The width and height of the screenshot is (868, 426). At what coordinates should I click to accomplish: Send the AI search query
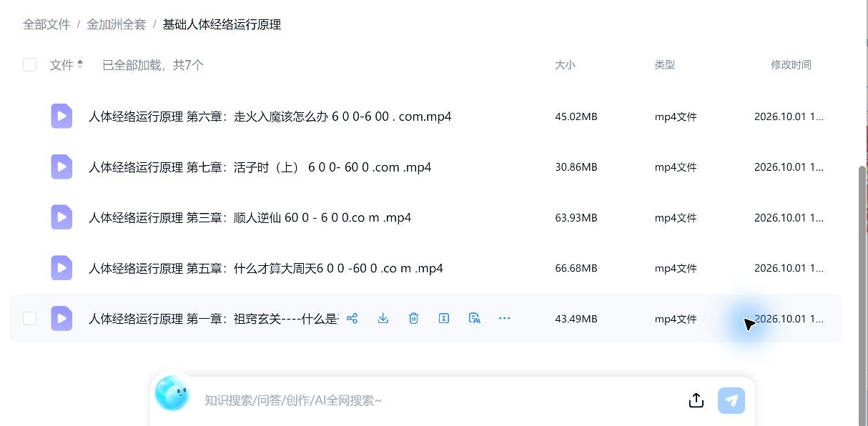coord(731,400)
